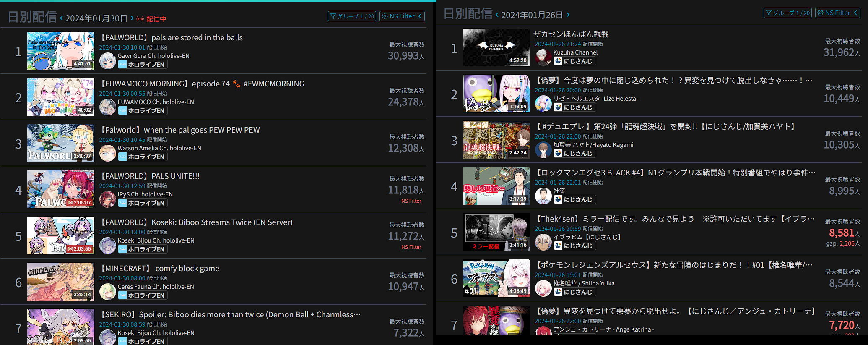Screen dimensions: 868x345
Task: Open FUWAMOCO channel avatar
Action: pyautogui.click(x=107, y=107)
